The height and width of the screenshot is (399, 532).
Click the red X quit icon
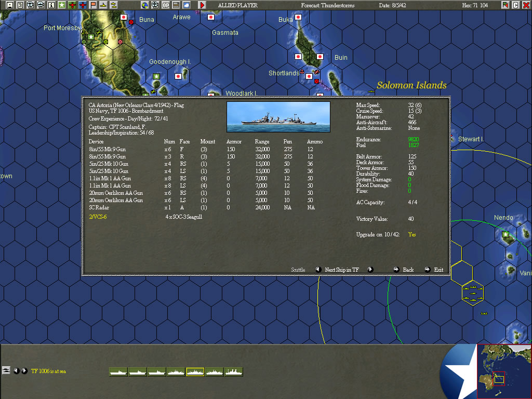[x=526, y=5]
